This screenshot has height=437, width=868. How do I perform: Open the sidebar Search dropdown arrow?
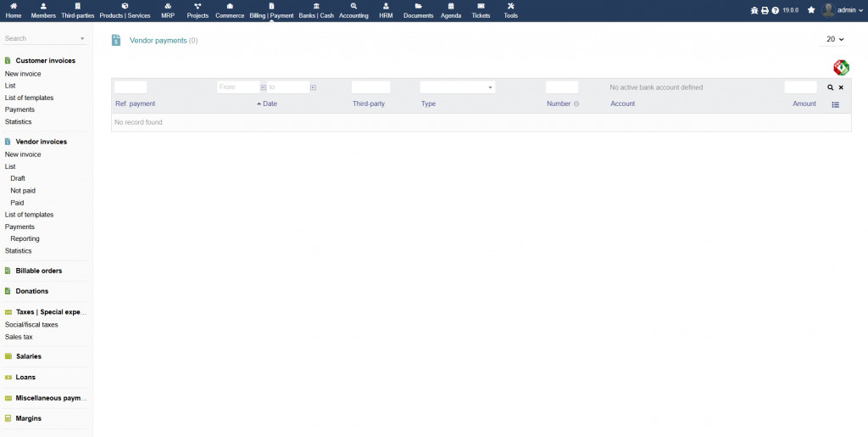[x=82, y=39]
